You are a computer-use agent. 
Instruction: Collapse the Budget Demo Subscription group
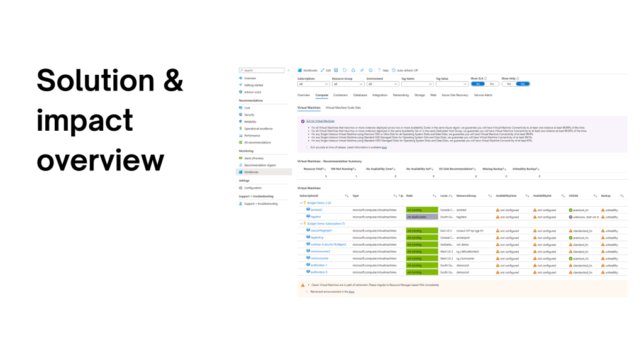[301, 224]
